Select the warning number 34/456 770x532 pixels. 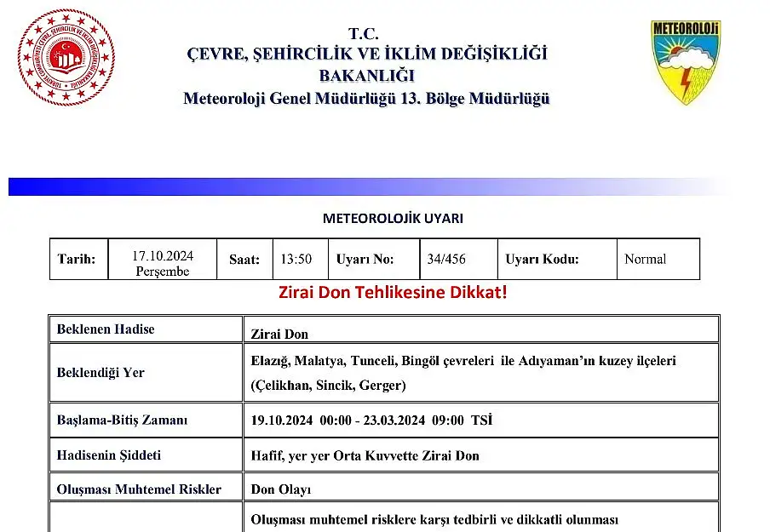448,260
